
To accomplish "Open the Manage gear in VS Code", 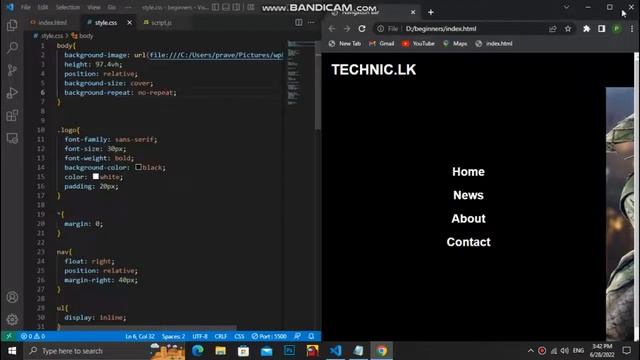I will tap(12, 319).
